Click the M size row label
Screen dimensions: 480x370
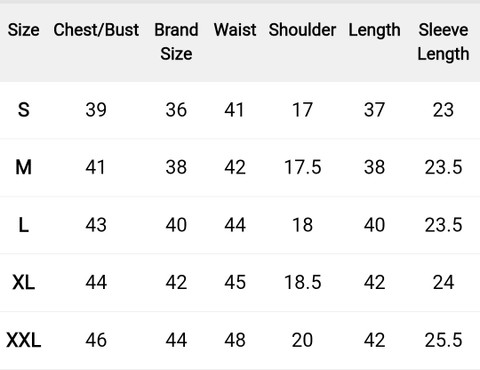[23, 167]
